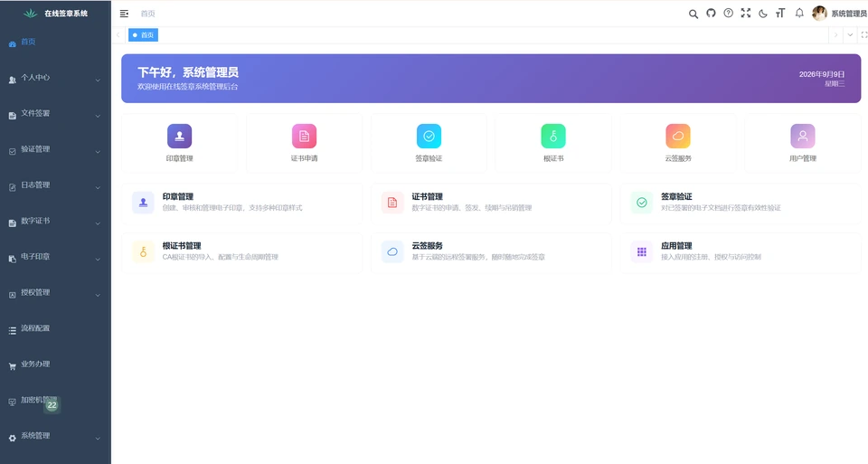Click the 在线签章系统 logo

[x=55, y=14]
